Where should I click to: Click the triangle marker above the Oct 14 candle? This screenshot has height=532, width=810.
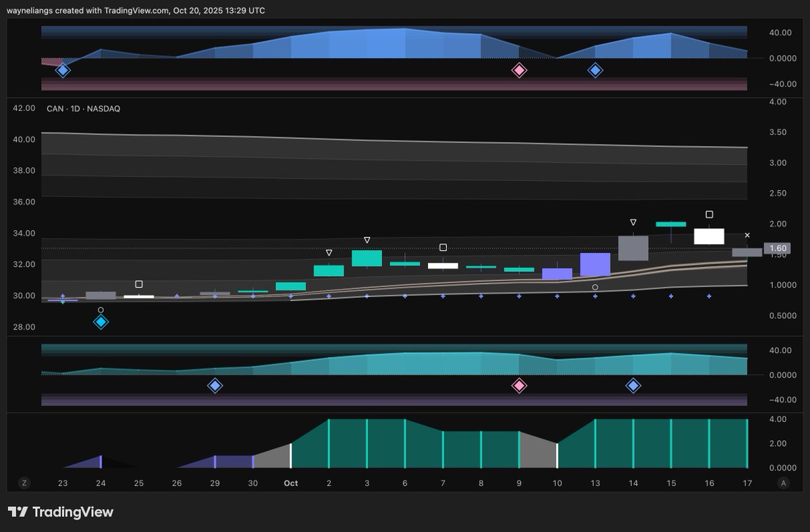tap(633, 222)
